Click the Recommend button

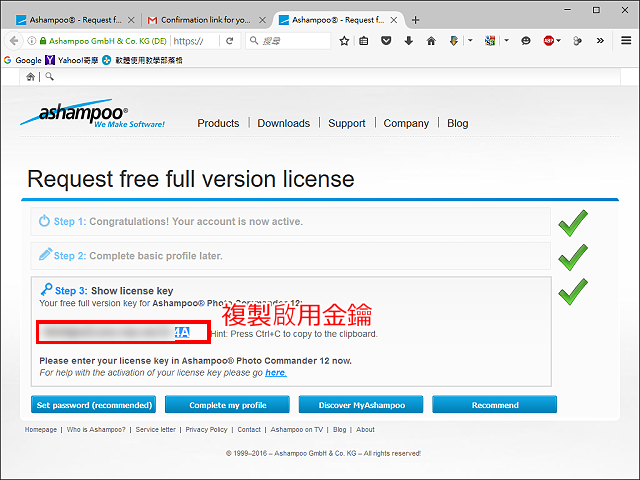click(x=495, y=404)
